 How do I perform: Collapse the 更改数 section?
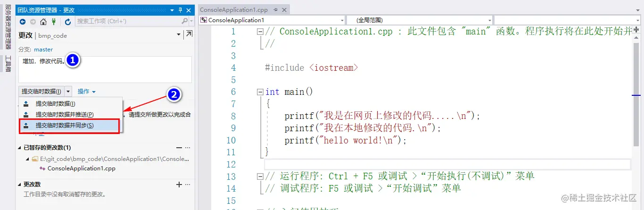(20, 185)
